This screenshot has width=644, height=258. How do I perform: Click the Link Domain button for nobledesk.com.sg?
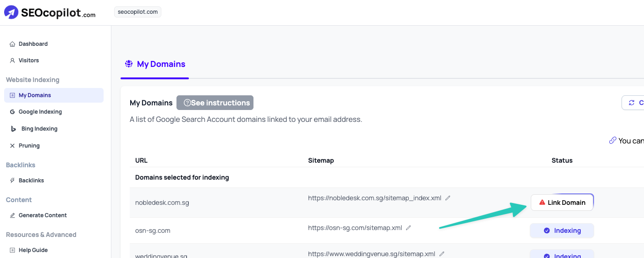point(562,203)
